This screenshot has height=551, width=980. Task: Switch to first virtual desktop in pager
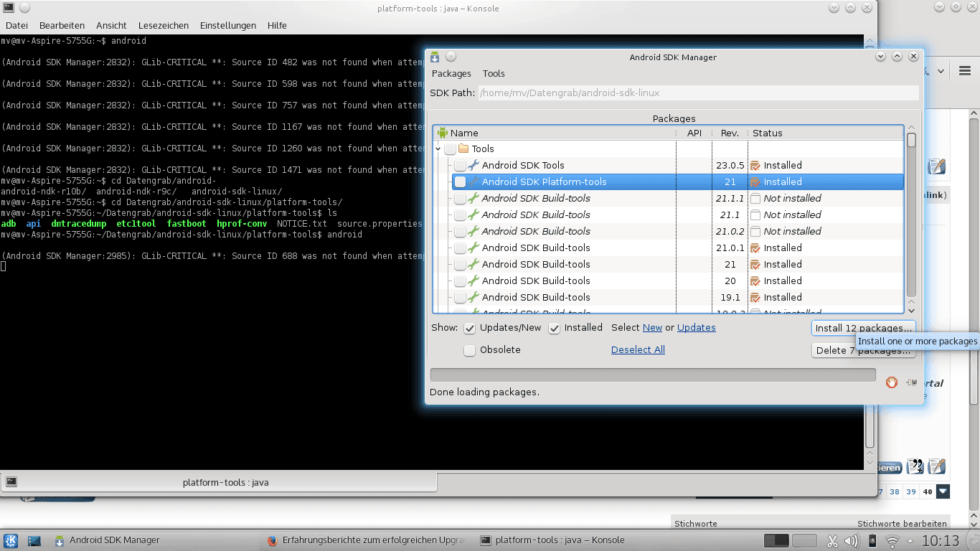point(776,540)
